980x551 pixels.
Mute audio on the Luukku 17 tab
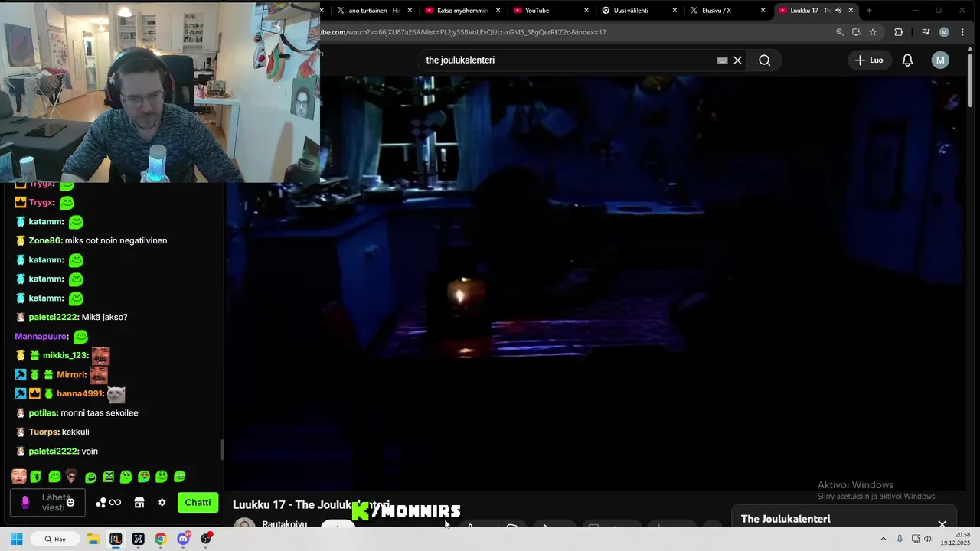point(838,11)
